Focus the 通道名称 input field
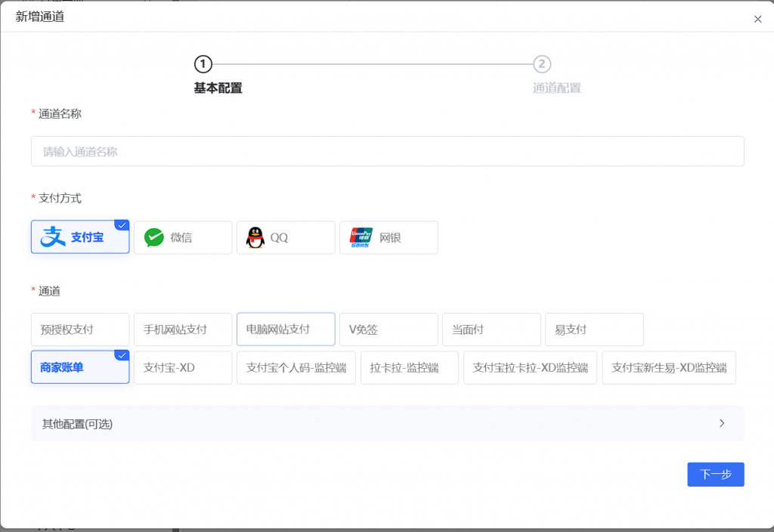774x532 pixels. pyautogui.click(x=387, y=151)
